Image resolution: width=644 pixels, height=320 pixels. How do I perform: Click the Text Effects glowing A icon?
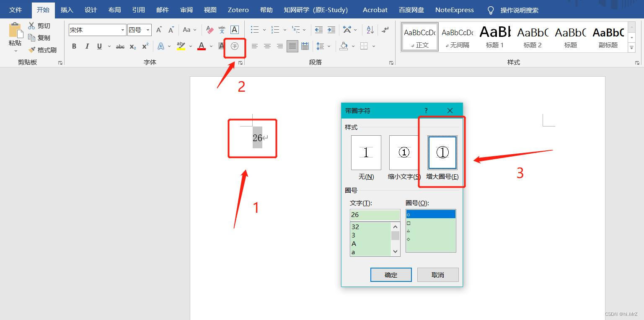[x=160, y=46]
